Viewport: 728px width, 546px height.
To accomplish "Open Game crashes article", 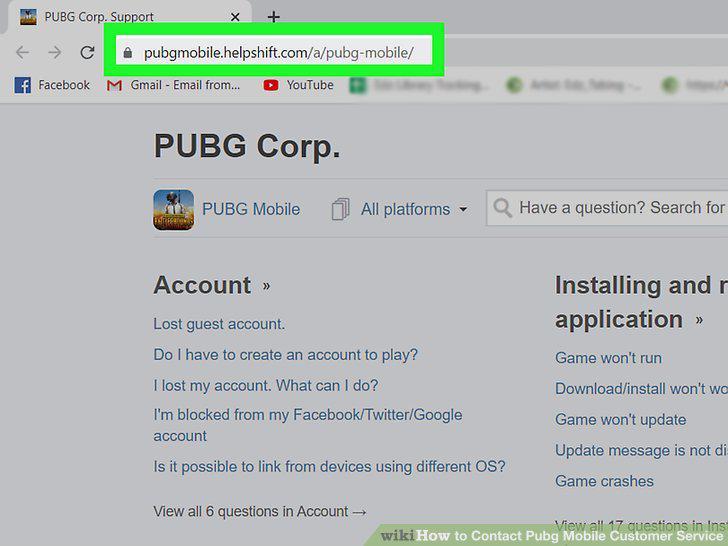I will (604, 481).
